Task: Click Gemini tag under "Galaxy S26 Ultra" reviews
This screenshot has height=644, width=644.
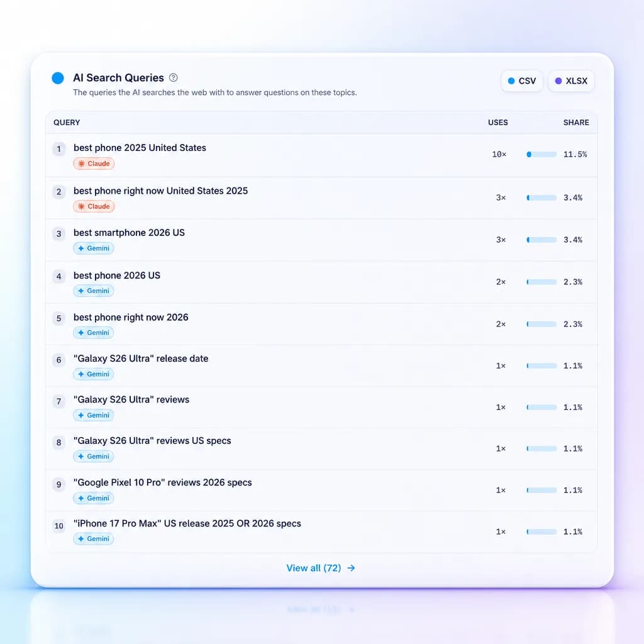Action: click(93, 415)
